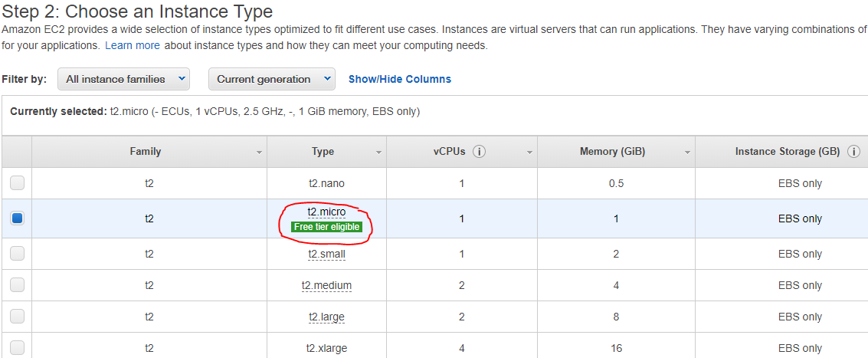Click memory value 8 in t2.large row
The image size is (868, 358).
[x=616, y=317]
